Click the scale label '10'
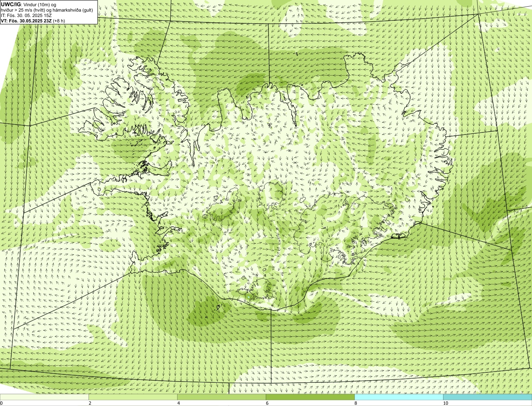The image size is (532, 406). pos(446,403)
